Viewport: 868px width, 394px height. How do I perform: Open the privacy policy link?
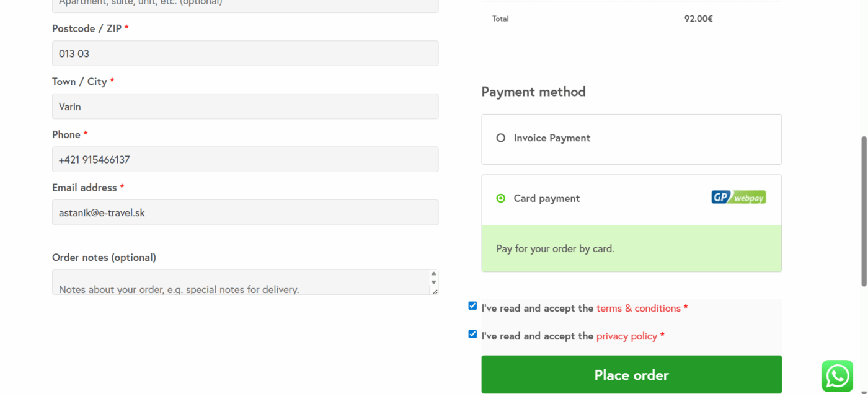coord(626,336)
